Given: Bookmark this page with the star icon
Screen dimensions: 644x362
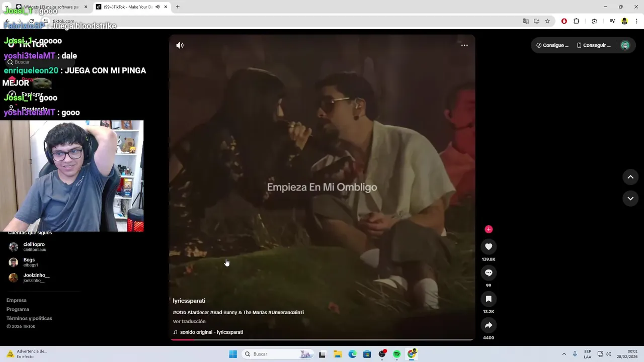Looking at the screenshot, I should tap(547, 21).
